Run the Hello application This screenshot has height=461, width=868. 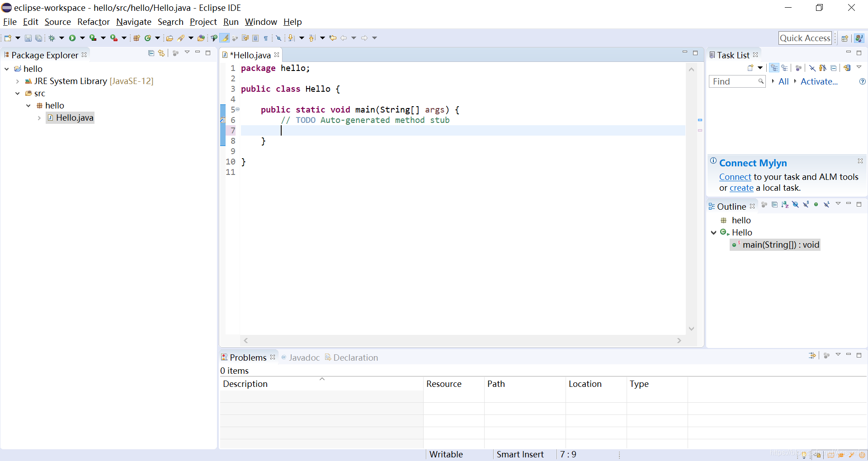coord(72,38)
